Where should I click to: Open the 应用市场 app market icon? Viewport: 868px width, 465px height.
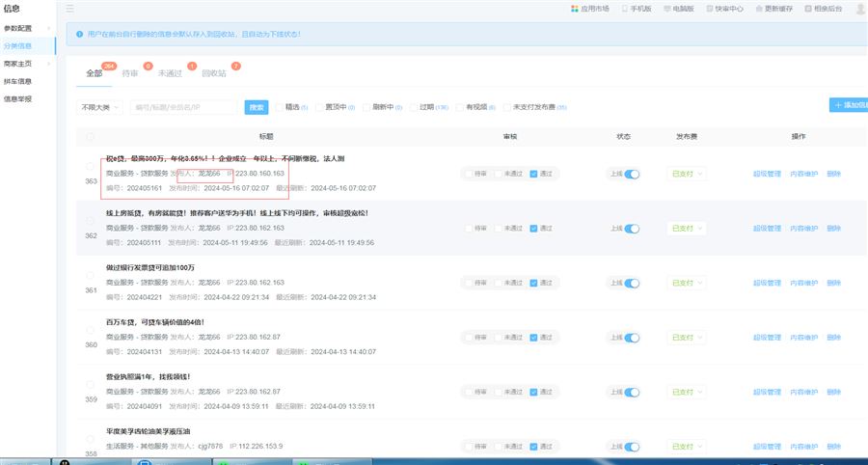[575, 9]
